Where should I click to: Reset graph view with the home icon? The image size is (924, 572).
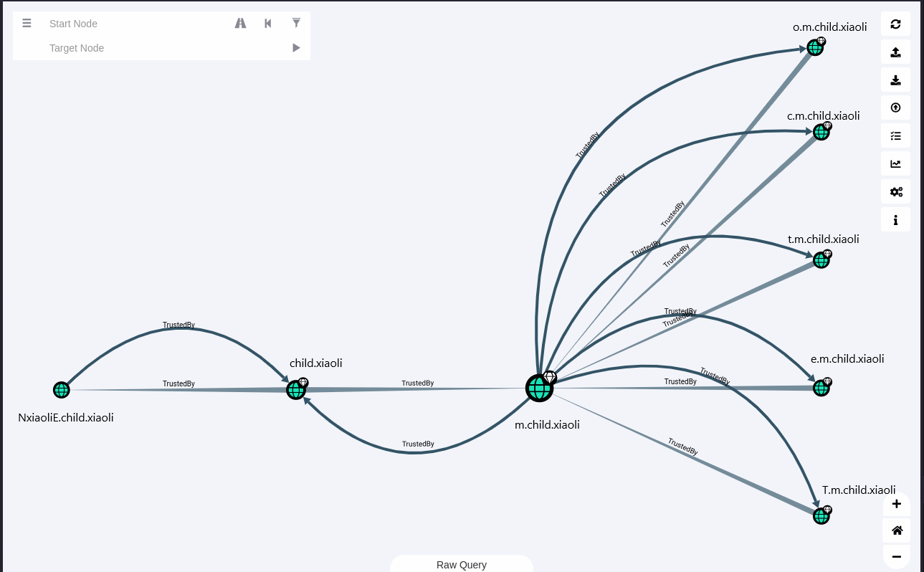tap(896, 530)
